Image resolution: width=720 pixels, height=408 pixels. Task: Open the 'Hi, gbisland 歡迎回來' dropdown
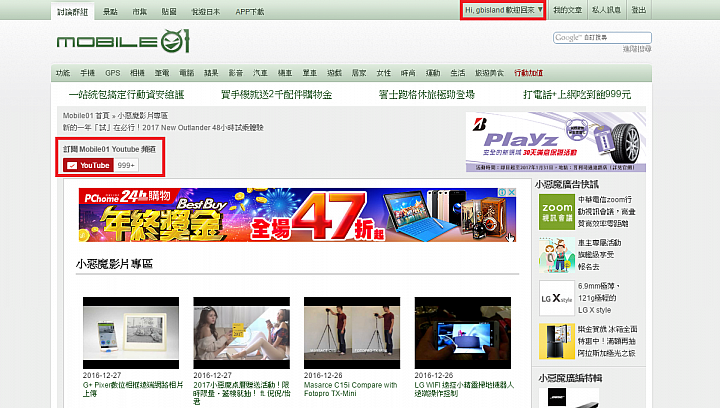(503, 10)
